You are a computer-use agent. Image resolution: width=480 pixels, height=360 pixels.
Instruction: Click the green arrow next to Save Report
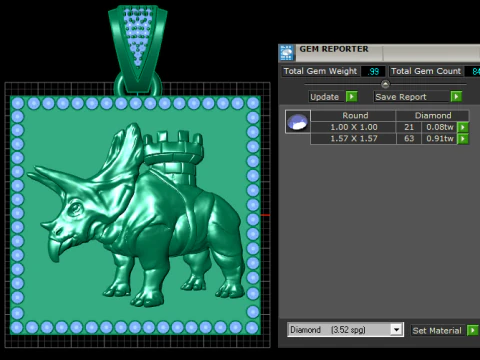tap(456, 97)
